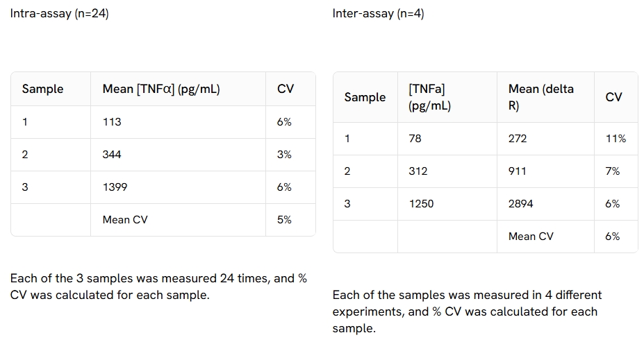Image resolution: width=644 pixels, height=342 pixels.
Task: Click Mean CV label in intra-assay table
Action: [x=125, y=220]
